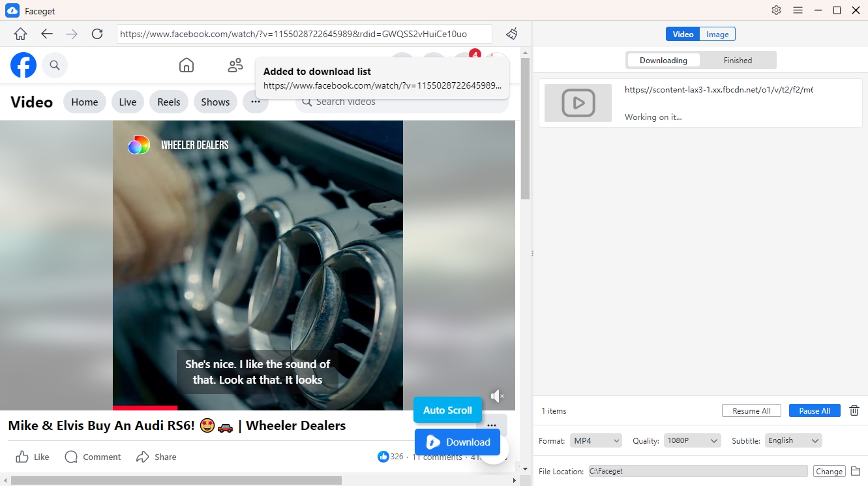Click the download item video thumbnail
Viewport: 868px width, 486px height.
coord(578,103)
